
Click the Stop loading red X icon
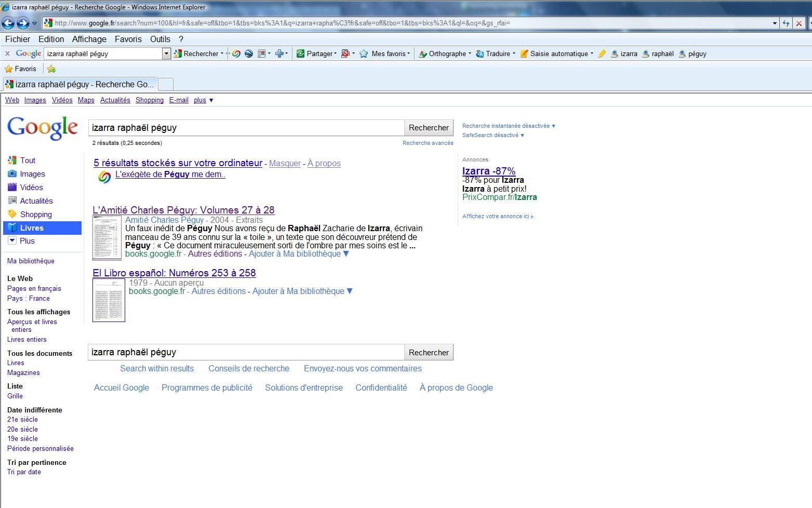(799, 23)
